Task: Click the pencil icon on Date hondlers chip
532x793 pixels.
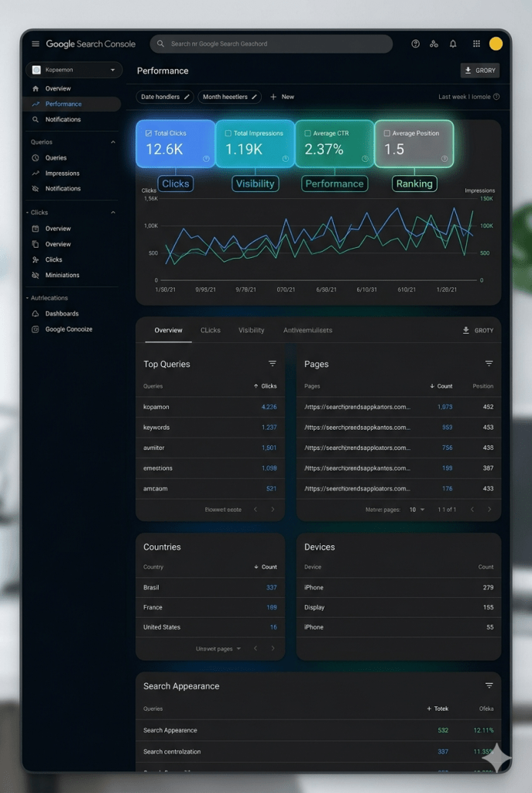Action: [x=187, y=97]
